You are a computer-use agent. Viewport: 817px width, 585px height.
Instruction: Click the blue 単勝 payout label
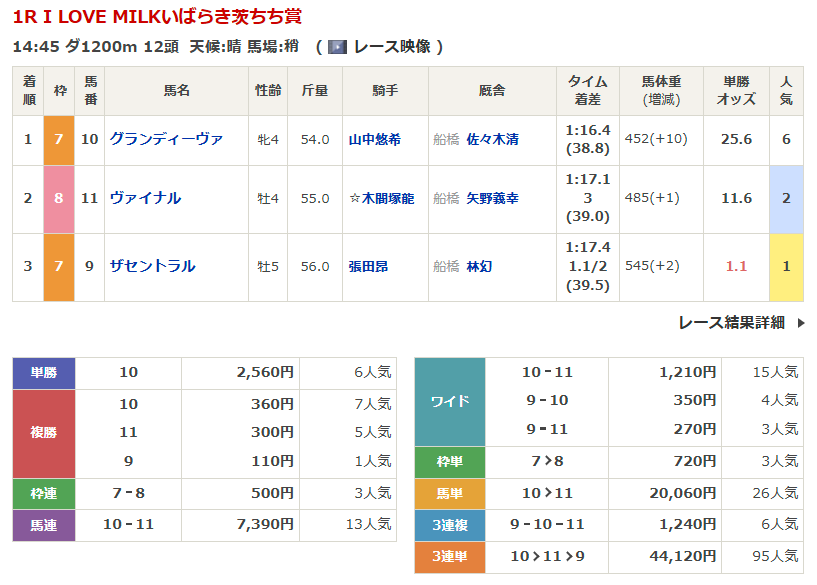pyautogui.click(x=44, y=372)
